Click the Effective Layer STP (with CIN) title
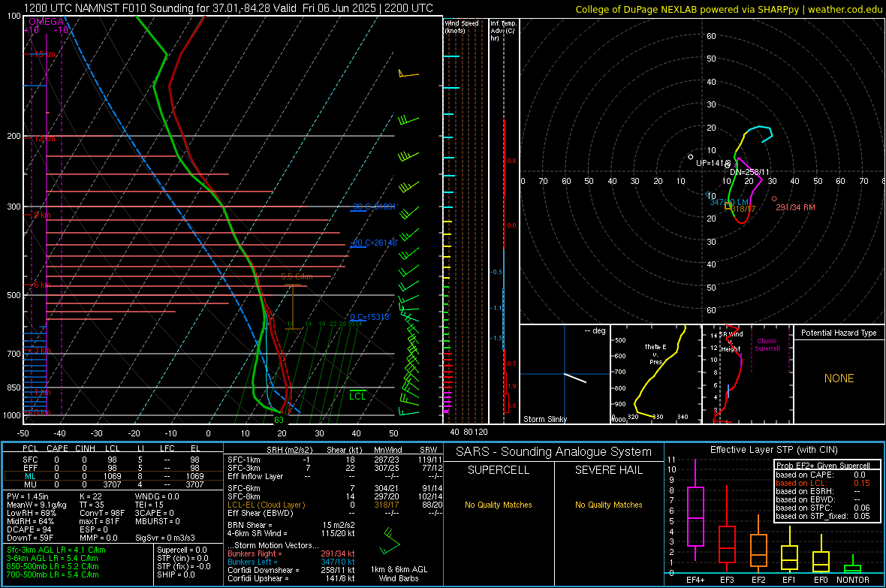This screenshot has height=588, width=886. pos(774,450)
